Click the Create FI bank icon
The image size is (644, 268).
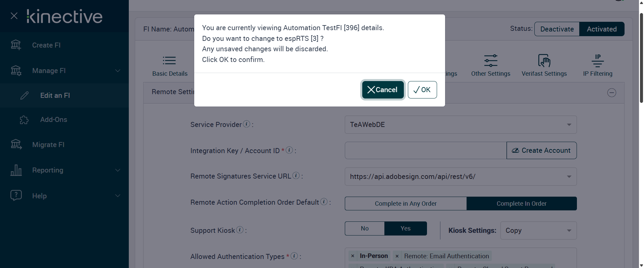16,45
